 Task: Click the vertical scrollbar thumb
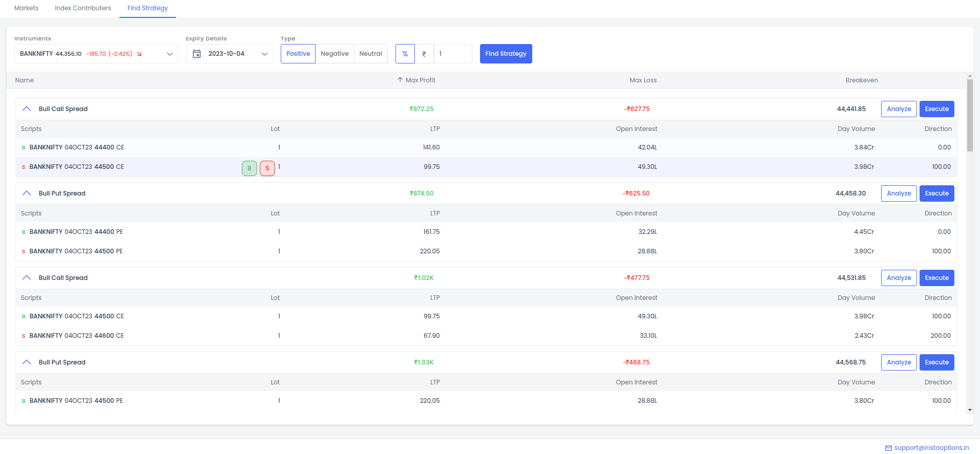coord(970,115)
